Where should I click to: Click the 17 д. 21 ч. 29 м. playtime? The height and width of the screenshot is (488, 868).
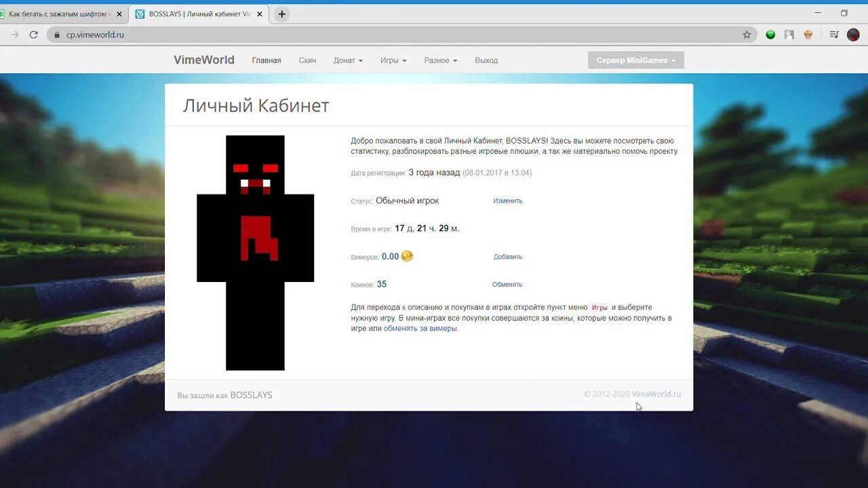[427, 228]
